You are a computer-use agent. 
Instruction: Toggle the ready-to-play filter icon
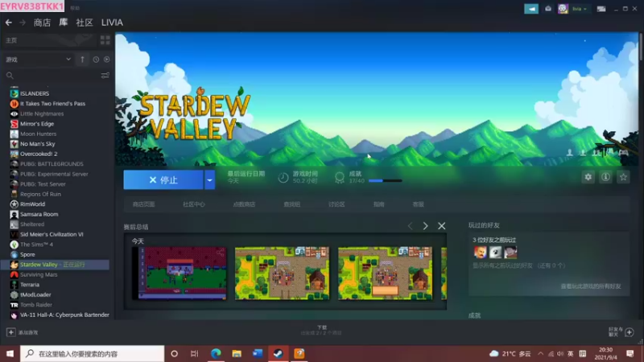[107, 60]
